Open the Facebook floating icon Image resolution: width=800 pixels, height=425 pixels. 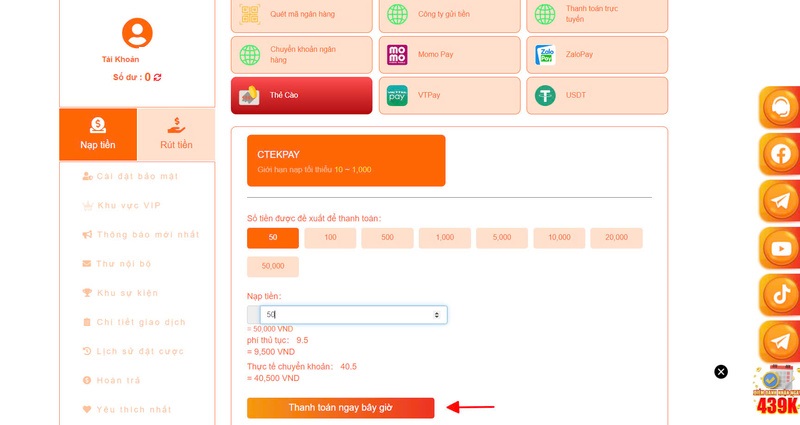(x=779, y=155)
